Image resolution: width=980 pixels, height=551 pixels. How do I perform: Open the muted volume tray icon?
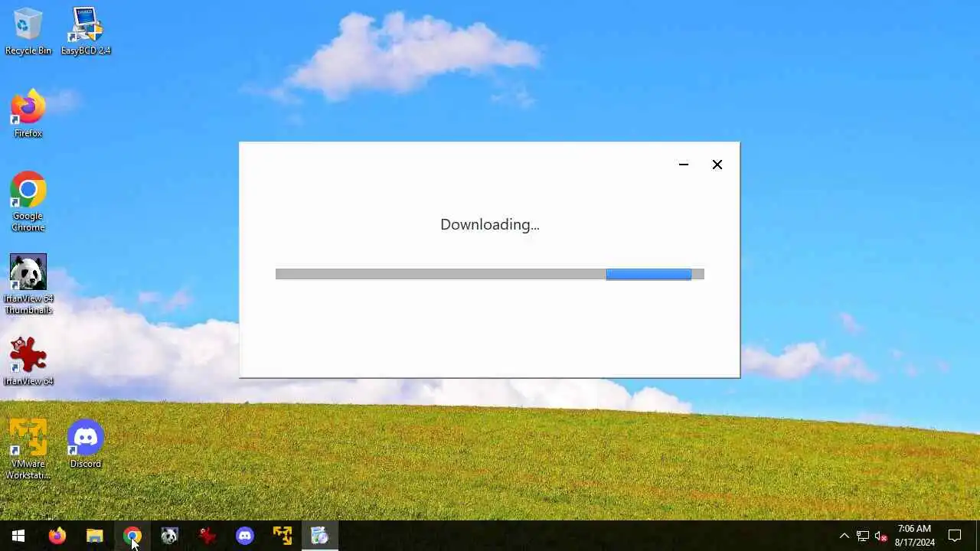pyautogui.click(x=881, y=536)
